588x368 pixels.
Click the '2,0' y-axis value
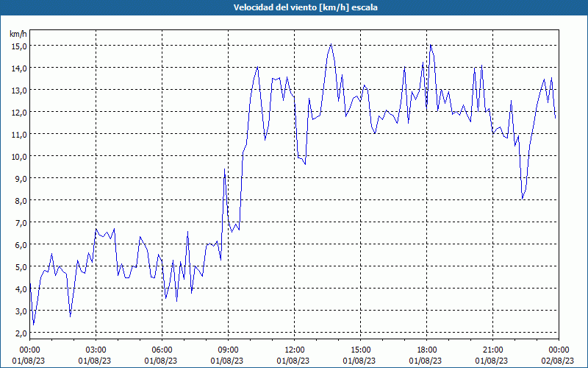(x=21, y=333)
